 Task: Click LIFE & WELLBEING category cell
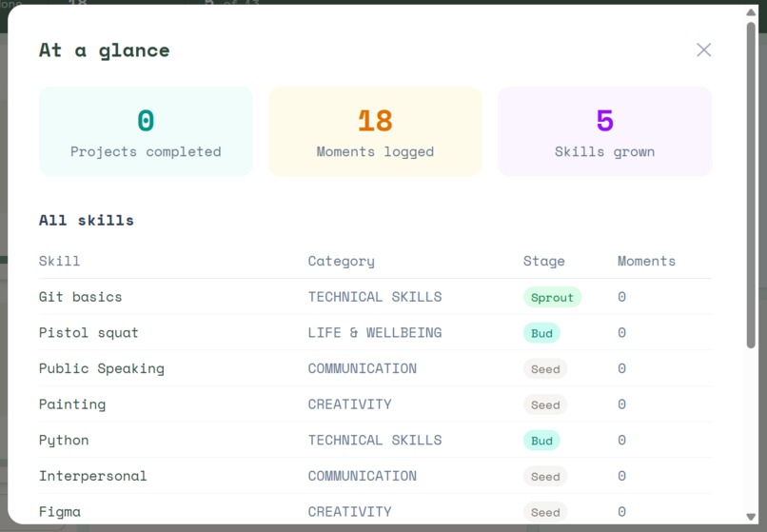click(375, 333)
